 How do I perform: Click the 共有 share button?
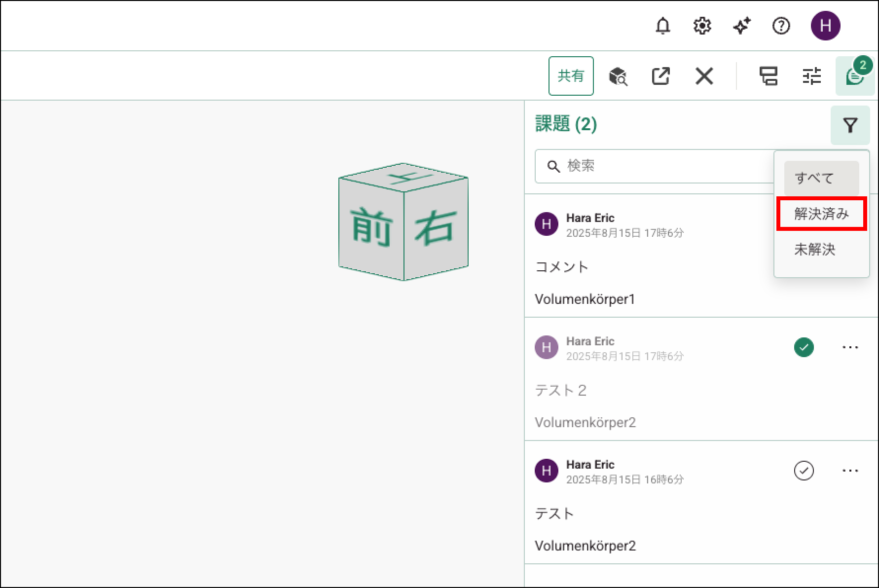571,76
